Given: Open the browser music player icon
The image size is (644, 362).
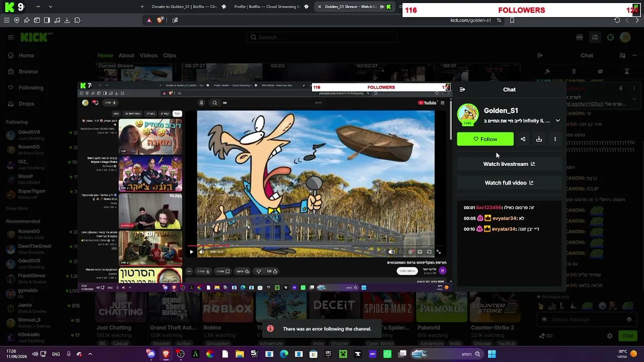Looking at the screenshot, I should (57, 20).
